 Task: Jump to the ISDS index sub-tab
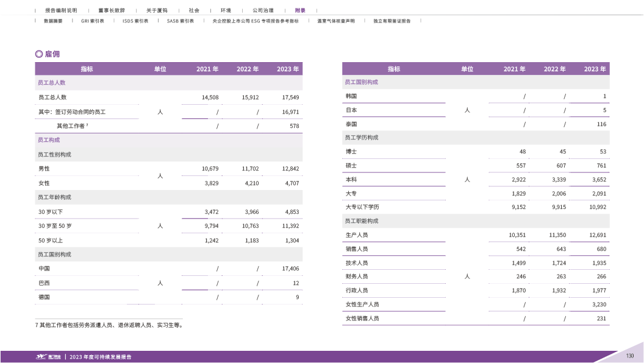tap(135, 21)
